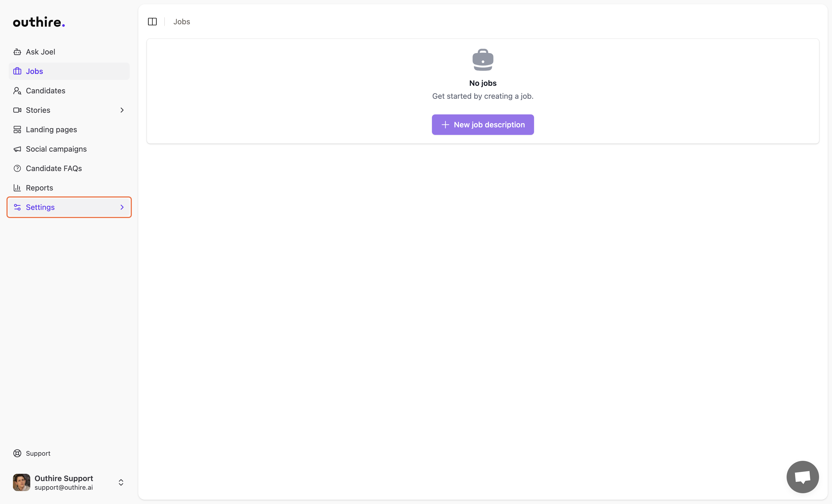Click the chat bubble widget in bottom corner
832x504 pixels.
tap(803, 477)
